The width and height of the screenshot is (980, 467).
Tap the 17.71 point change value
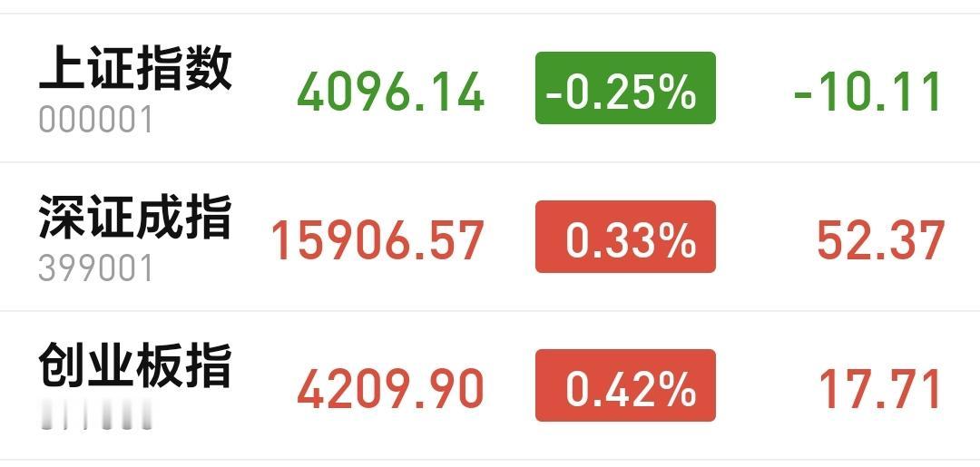coord(880,388)
